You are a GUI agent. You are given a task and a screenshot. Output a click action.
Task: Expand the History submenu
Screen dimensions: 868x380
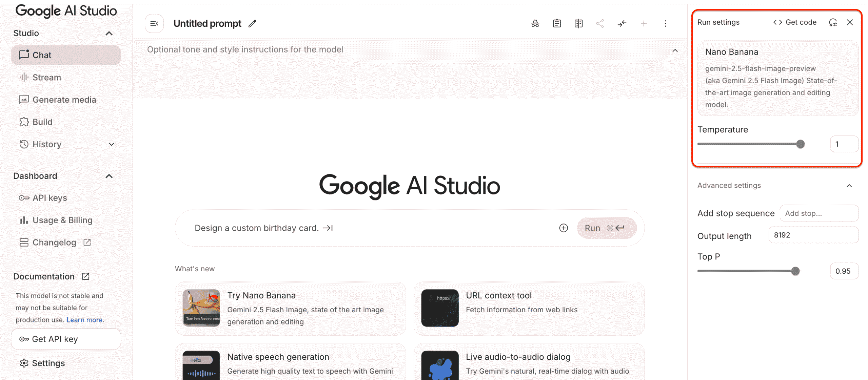pos(111,144)
